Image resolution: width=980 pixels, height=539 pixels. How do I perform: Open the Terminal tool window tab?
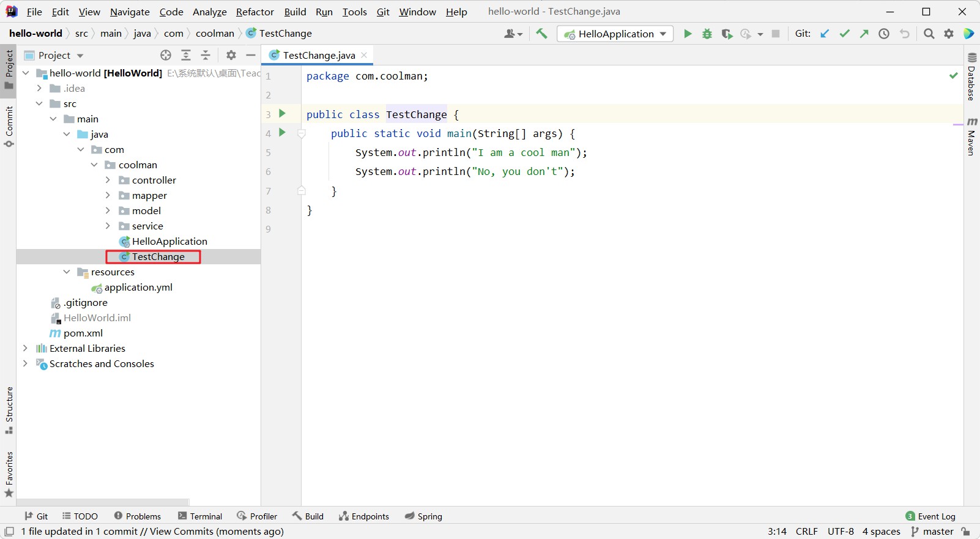[200, 516]
